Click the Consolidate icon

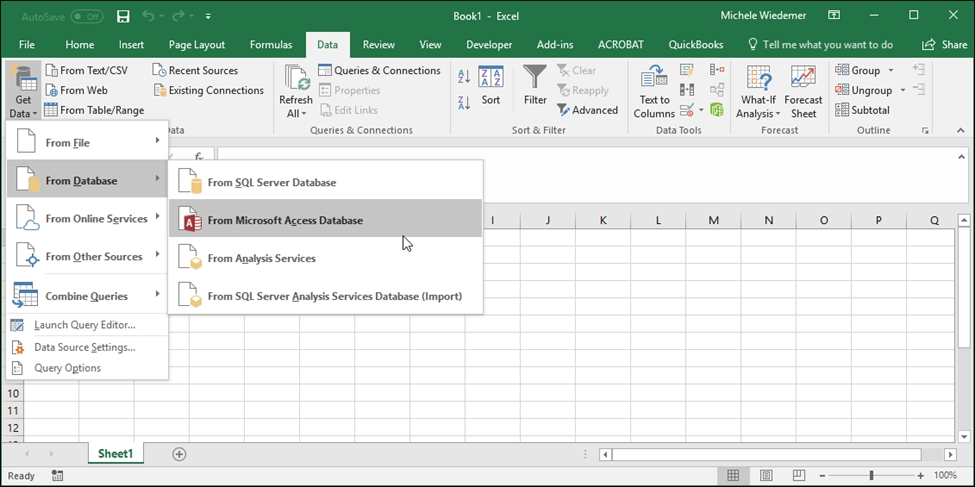click(x=717, y=70)
